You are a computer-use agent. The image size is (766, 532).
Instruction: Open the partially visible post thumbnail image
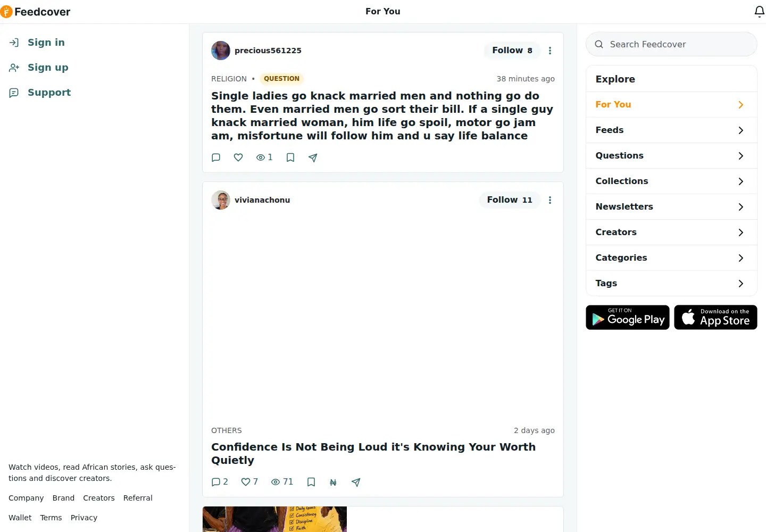tap(274, 519)
